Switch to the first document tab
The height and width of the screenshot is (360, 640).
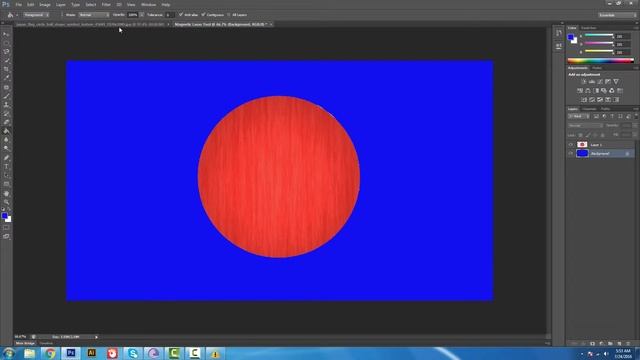pyautogui.click(x=90, y=24)
